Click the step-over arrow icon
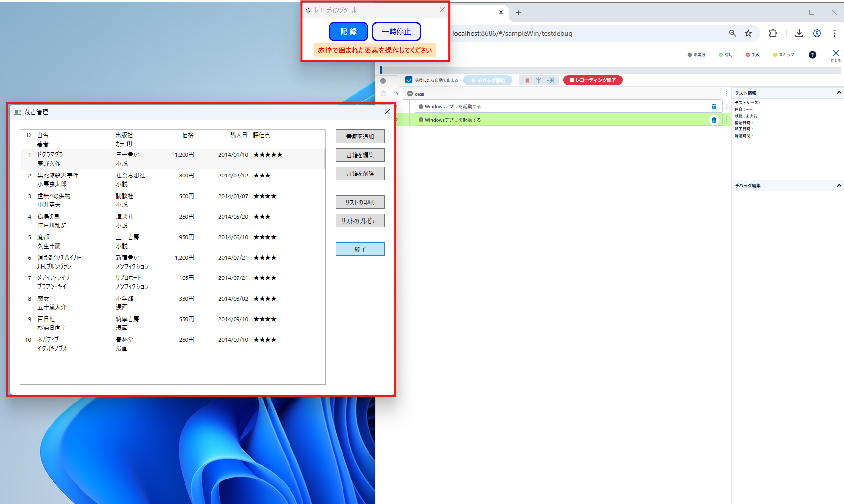The width and height of the screenshot is (844, 504). (550, 80)
